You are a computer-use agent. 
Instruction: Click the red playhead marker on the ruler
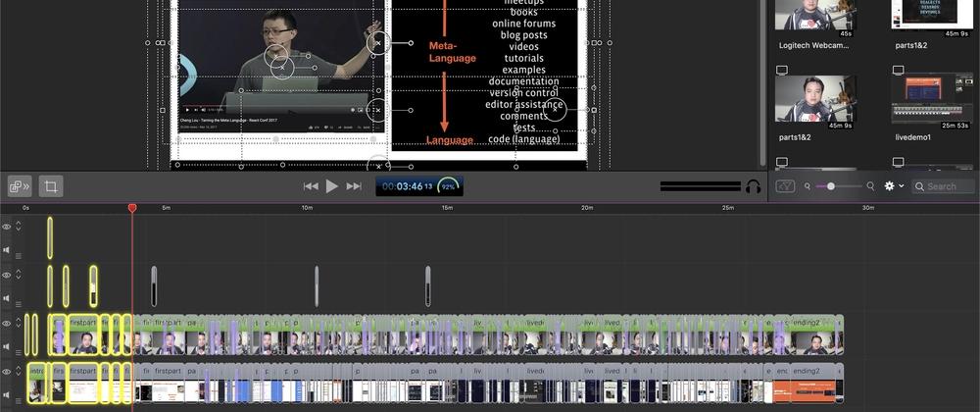click(132, 208)
